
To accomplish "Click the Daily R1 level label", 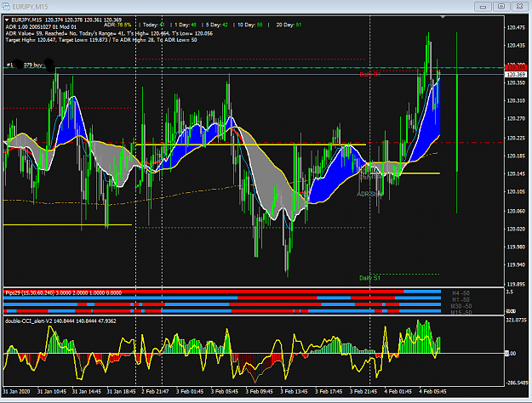I will tap(369, 74).
